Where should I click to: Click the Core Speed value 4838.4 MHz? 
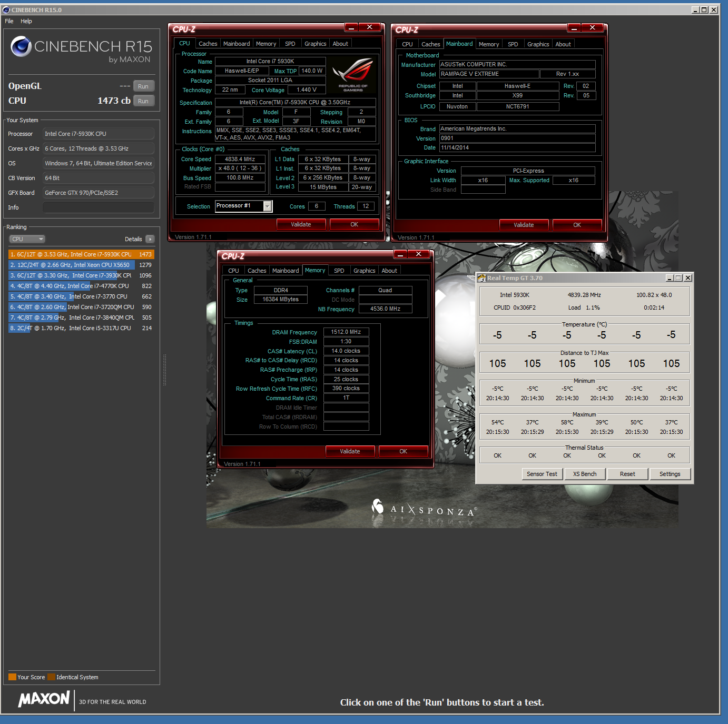240,159
